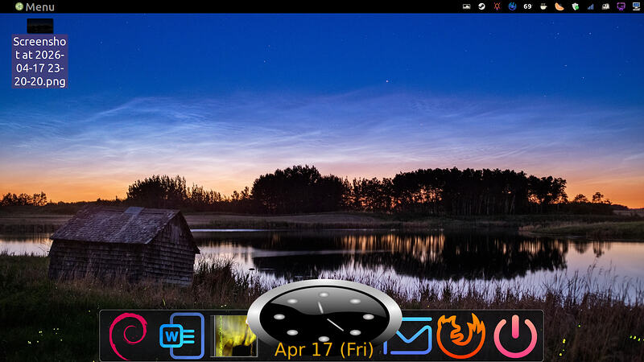
Task: Click the analog clock widget in dock
Action: point(324,316)
